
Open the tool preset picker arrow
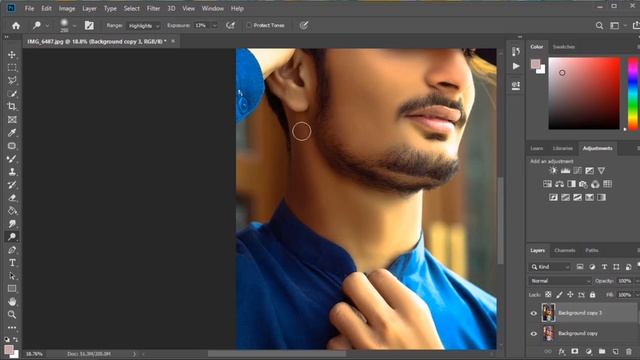47,26
